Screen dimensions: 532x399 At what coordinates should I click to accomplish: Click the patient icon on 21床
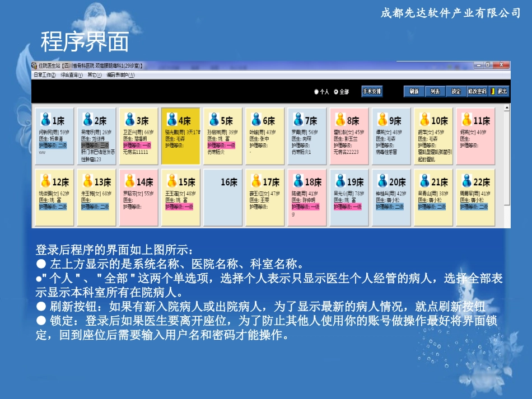click(x=424, y=181)
